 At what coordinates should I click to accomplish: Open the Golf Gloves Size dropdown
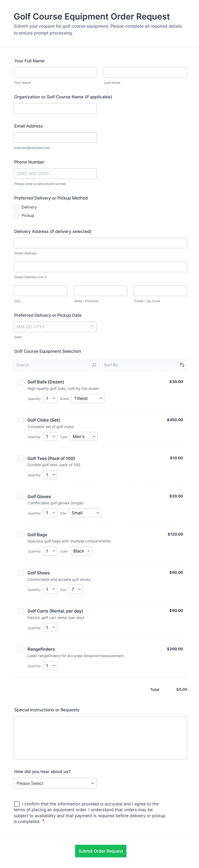click(85, 513)
